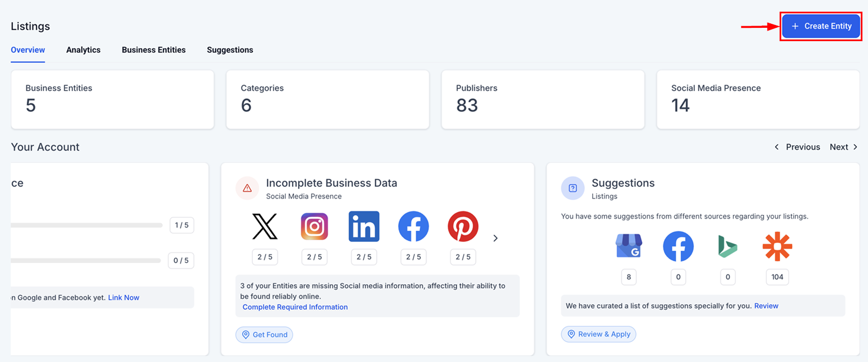The image size is (868, 362).
Task: Click the Link Now link
Action: [123, 297]
